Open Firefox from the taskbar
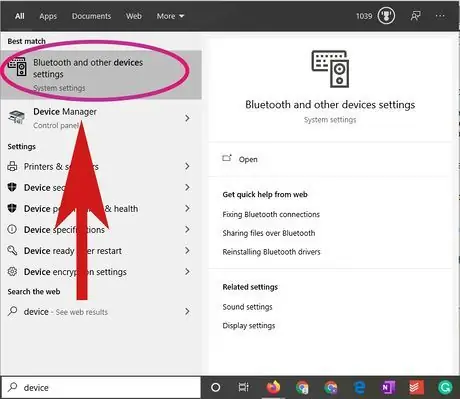Image resolution: width=460 pixels, height=399 pixels. (273, 387)
